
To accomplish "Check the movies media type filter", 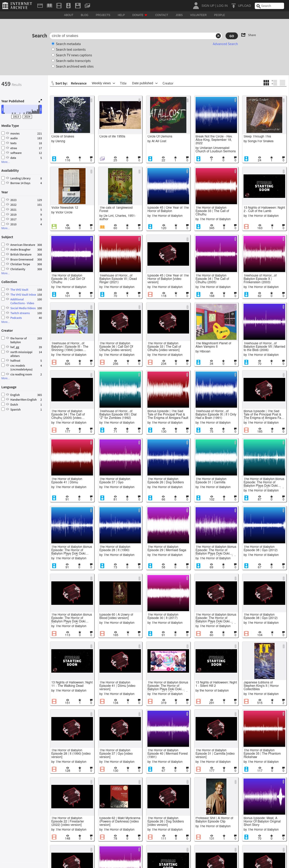I will (3, 133).
